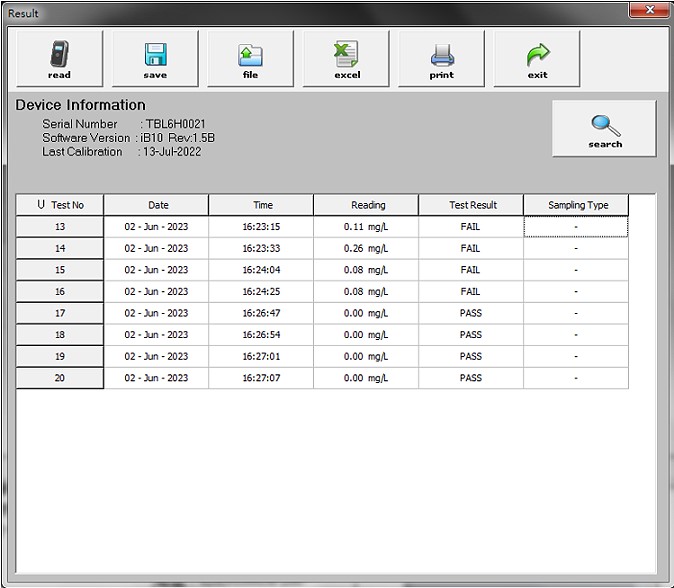Image resolution: width=674 pixels, height=588 pixels.
Task: Click the time cell 16:27:07
Action: 261,378
